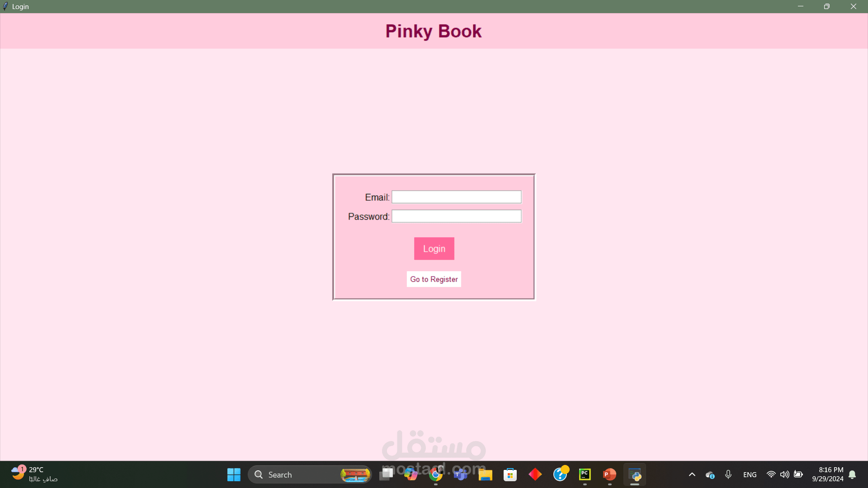
Task: Click the Email input field
Action: 456,197
